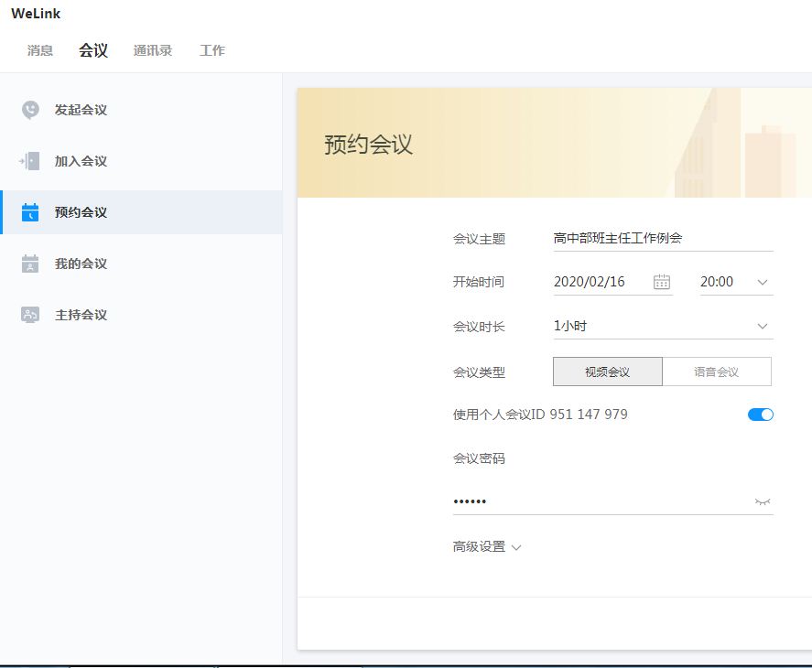This screenshot has height=668, width=812.
Task: Select 语音会议 meeting type
Action: click(x=716, y=372)
